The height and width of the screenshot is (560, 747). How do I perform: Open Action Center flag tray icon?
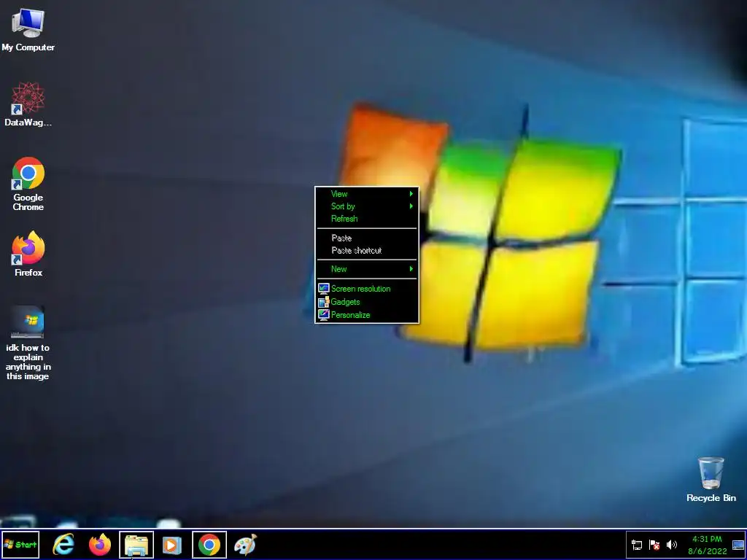pyautogui.click(x=654, y=545)
